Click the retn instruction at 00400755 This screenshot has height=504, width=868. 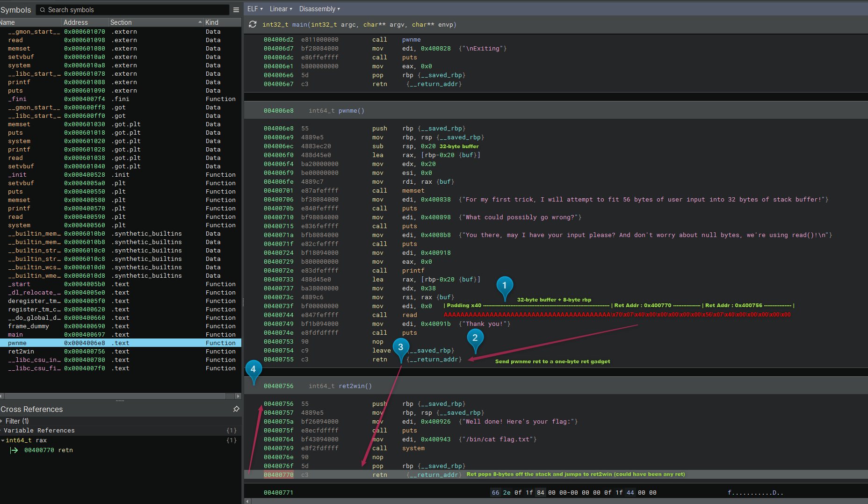click(x=379, y=360)
